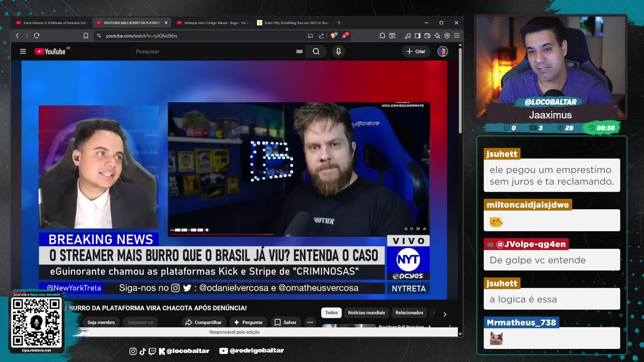Open the YouTube account avatar menu

click(443, 51)
